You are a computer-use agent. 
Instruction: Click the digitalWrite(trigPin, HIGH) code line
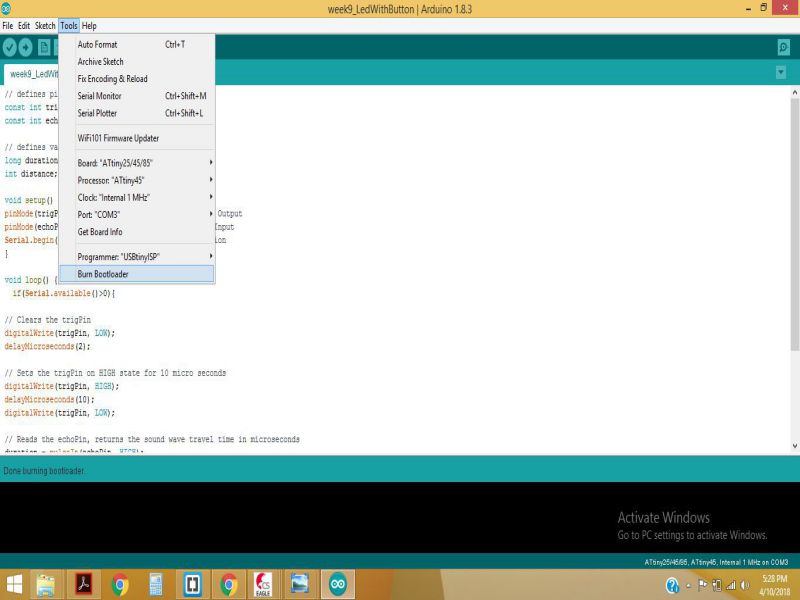61,386
